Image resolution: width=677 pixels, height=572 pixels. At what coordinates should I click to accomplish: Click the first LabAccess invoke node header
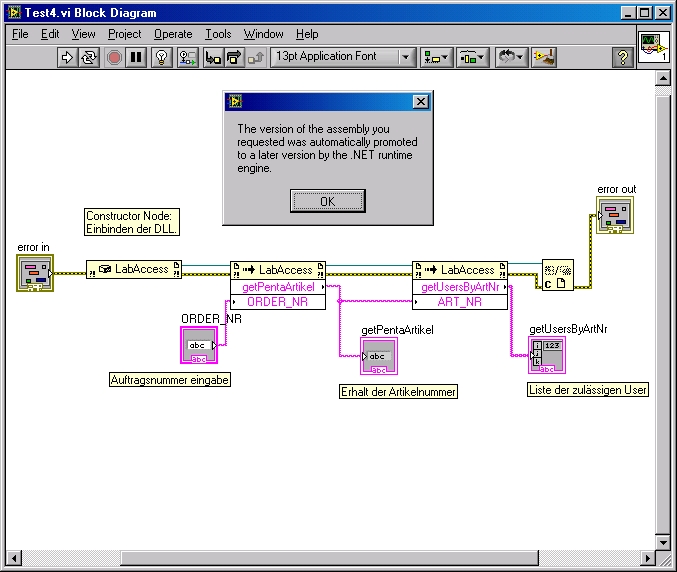click(278, 270)
